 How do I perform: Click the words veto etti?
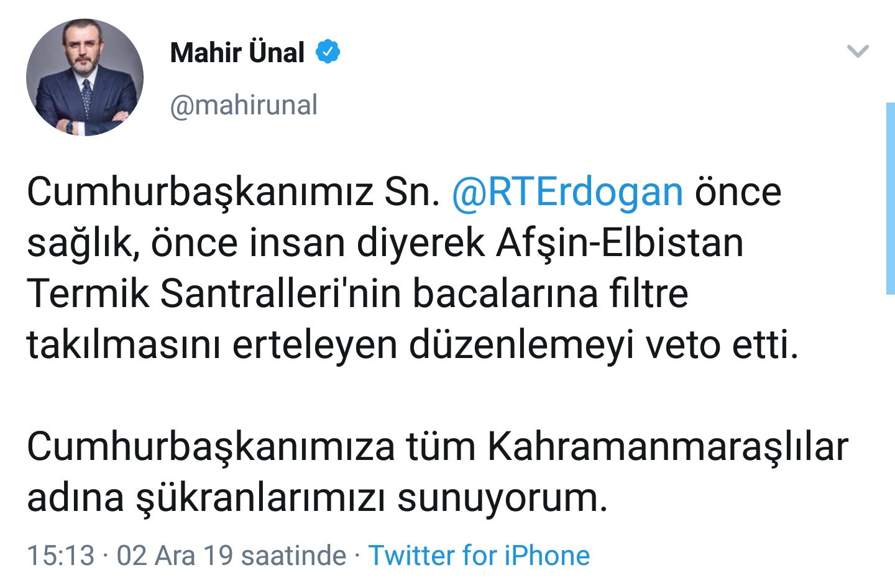(722, 344)
